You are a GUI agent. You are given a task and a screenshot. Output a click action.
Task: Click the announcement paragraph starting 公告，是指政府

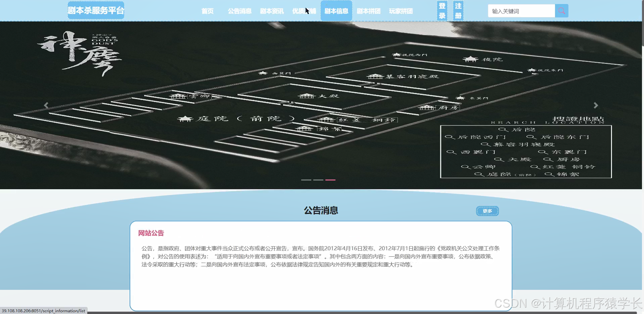tap(321, 257)
